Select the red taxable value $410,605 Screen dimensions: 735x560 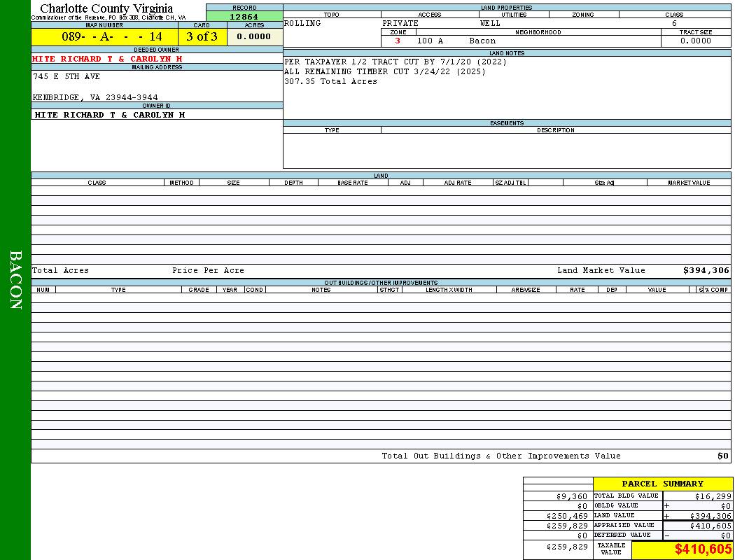click(703, 549)
